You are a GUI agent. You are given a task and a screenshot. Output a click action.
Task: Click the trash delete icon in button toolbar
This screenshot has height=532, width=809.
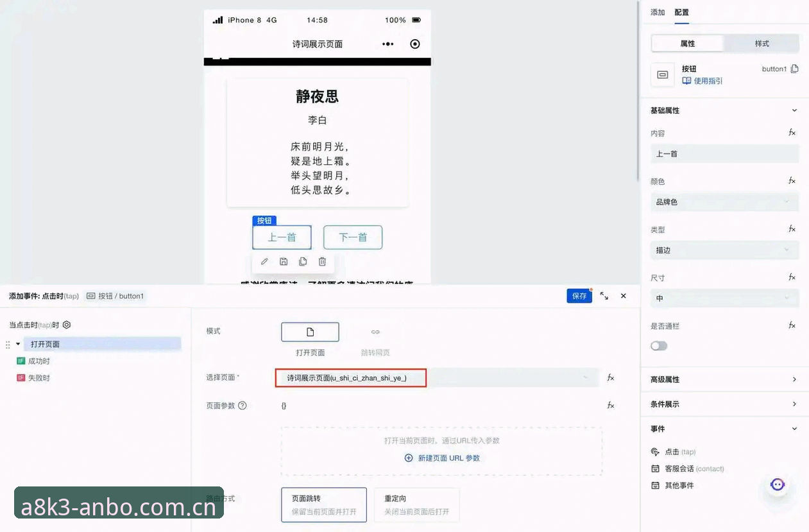tap(322, 261)
